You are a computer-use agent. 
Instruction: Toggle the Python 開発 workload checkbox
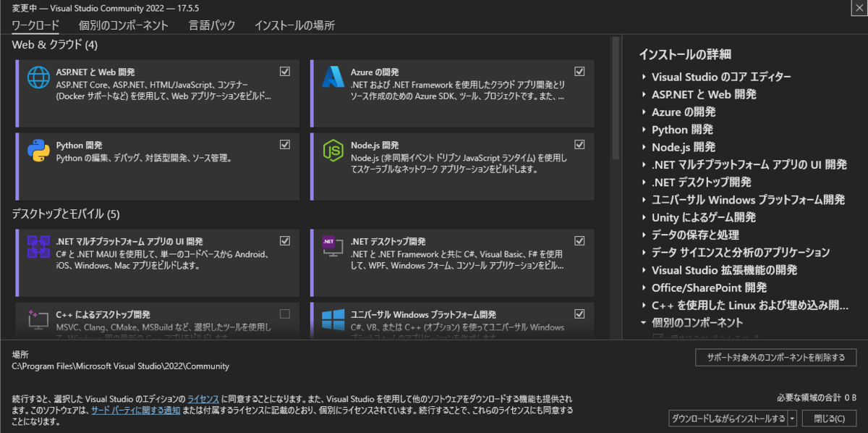point(285,144)
